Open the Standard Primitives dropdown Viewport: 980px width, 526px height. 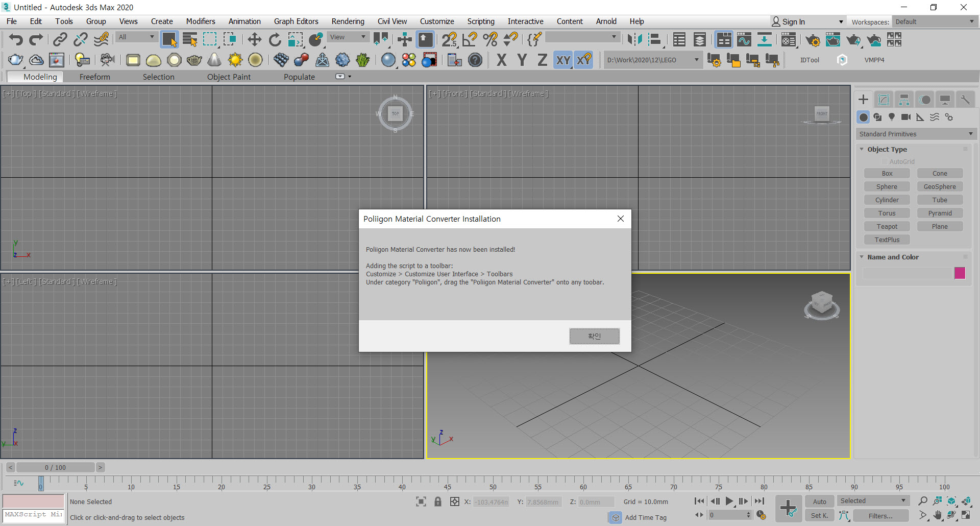coord(916,134)
